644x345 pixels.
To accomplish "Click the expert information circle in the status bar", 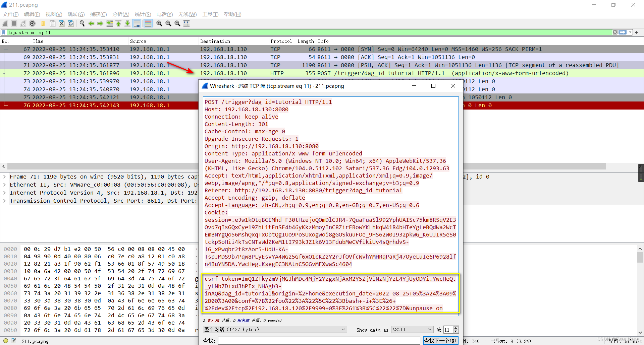I will coord(6,341).
